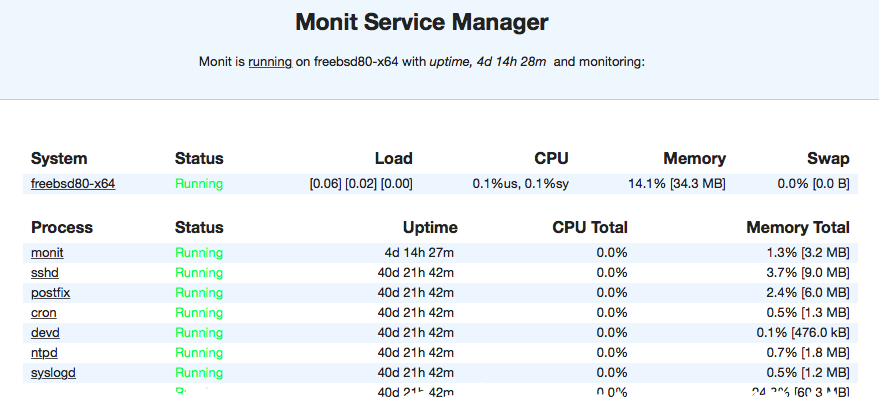The image size is (879, 404).
Task: Click the syslogd process link
Action: (x=53, y=372)
